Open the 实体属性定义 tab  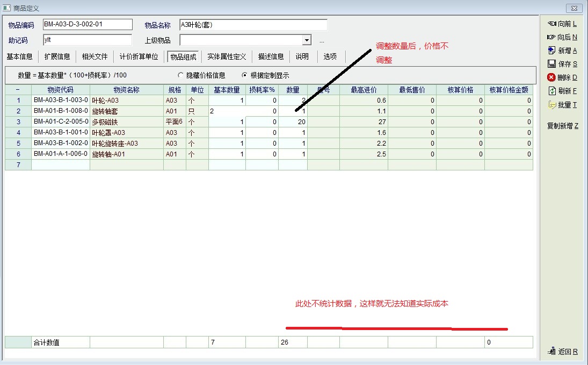pyautogui.click(x=226, y=56)
